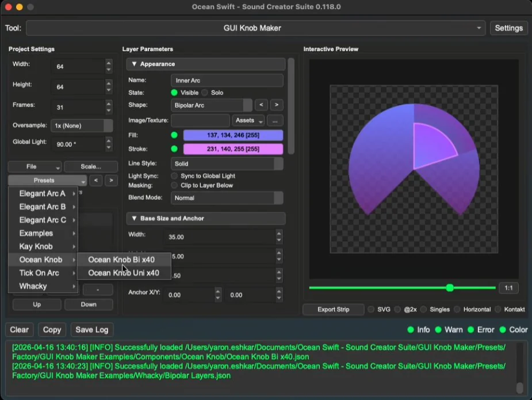Enable Sync to Global Light
The height and width of the screenshot is (400, 532).
click(x=174, y=176)
